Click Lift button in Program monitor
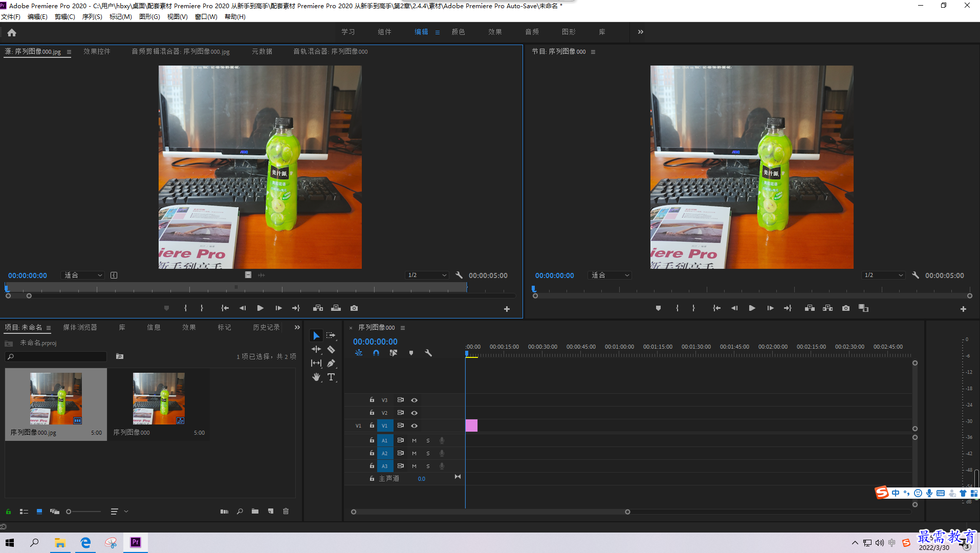Viewport: 980px width, 553px height. tap(810, 308)
